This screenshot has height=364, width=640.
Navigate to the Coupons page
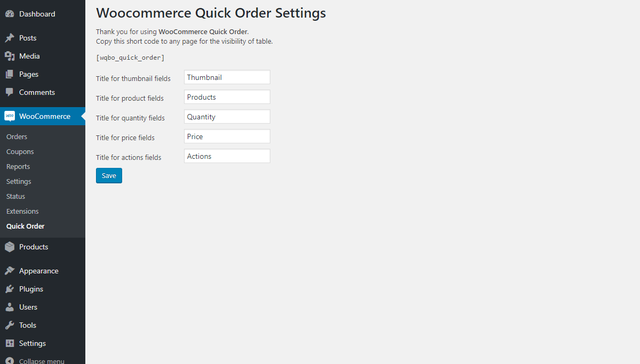pos(20,151)
